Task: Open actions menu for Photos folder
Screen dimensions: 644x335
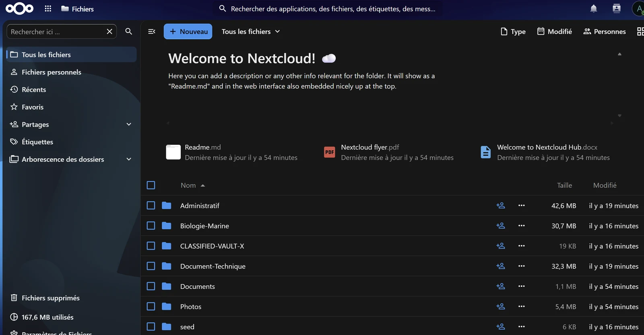Action: pyautogui.click(x=522, y=306)
